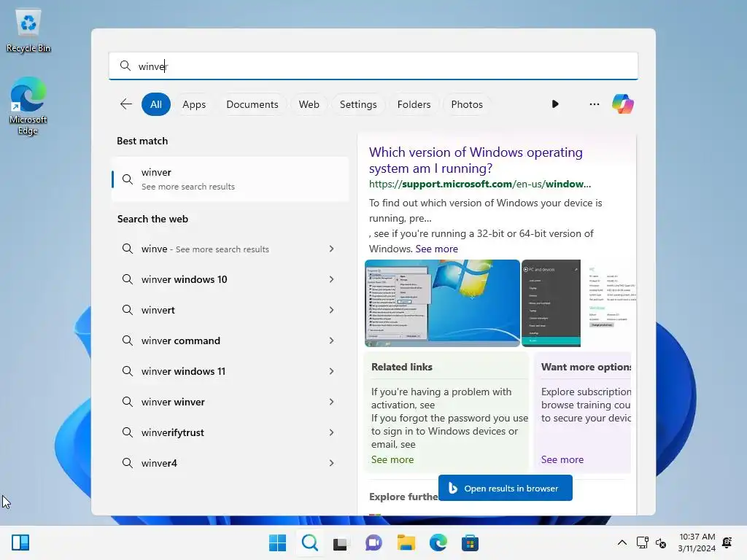The width and height of the screenshot is (747, 560).
Task: Open the notification center bell icon
Action: tap(727, 542)
